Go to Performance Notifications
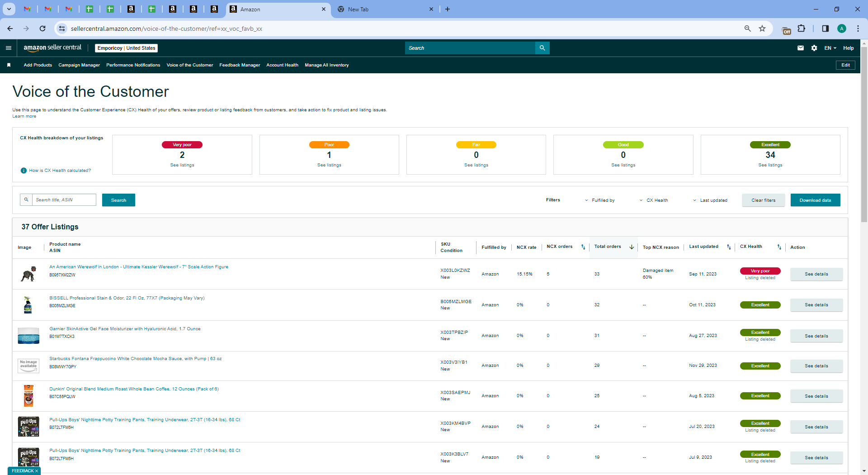Viewport: 868px width, 475px height. point(133,65)
